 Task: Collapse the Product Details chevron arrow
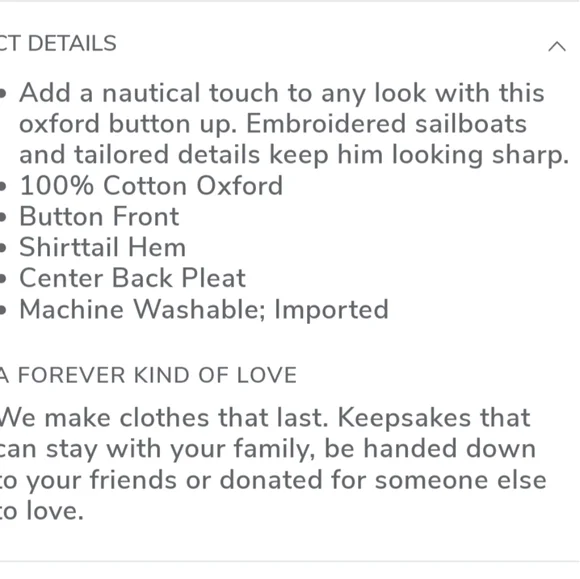coord(557,47)
